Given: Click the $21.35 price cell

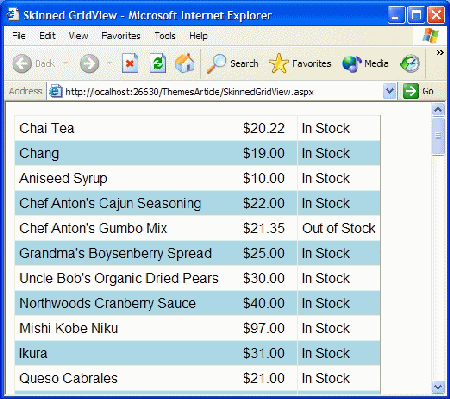Looking at the screenshot, I should coord(268,228).
